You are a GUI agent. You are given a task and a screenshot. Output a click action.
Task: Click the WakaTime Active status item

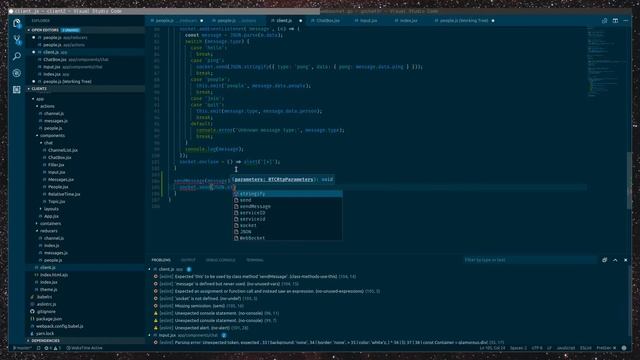[x=84, y=348]
